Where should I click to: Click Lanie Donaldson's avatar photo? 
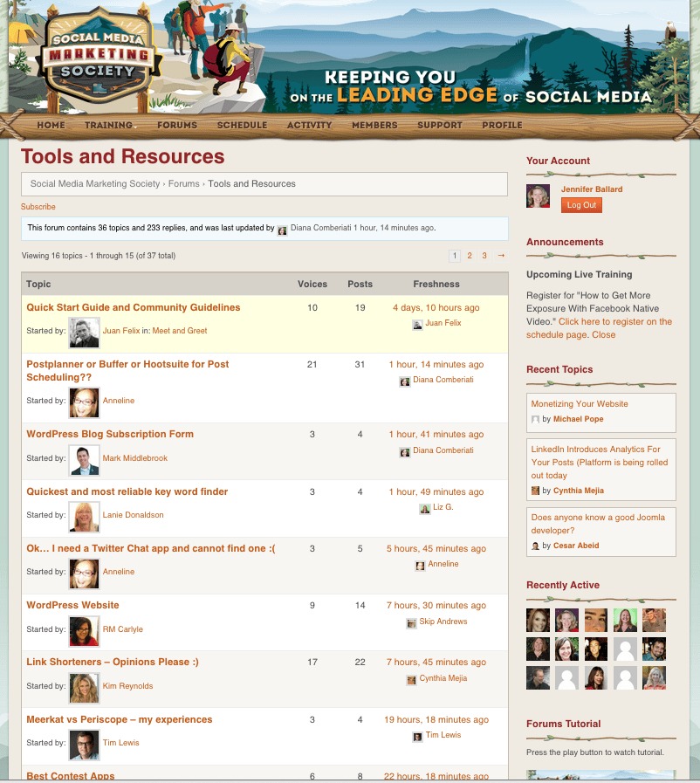point(84,517)
